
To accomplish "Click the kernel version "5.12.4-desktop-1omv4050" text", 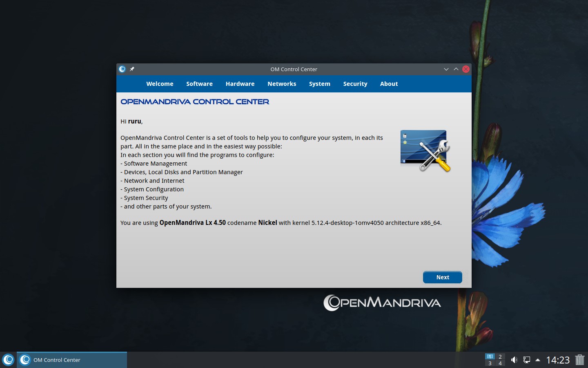I will click(347, 223).
